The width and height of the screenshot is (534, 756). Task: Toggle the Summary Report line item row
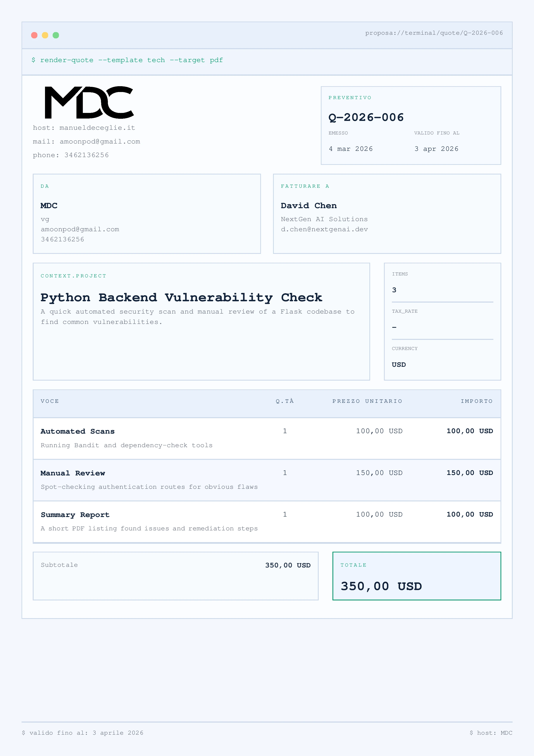pyautogui.click(x=267, y=521)
